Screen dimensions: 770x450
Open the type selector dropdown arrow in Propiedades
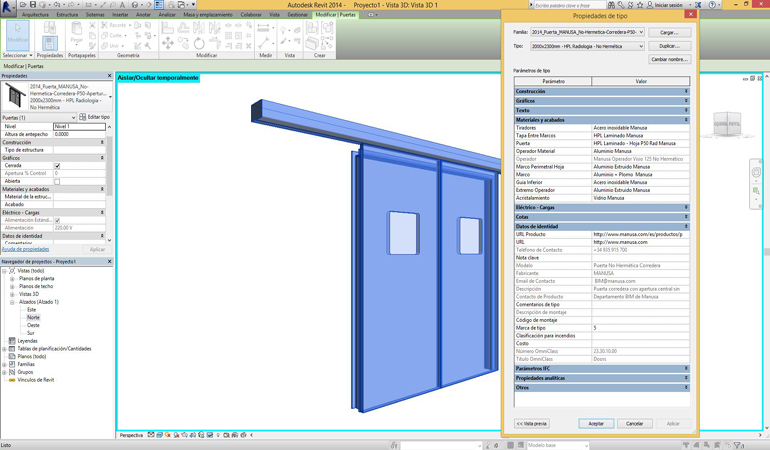pos(110,97)
